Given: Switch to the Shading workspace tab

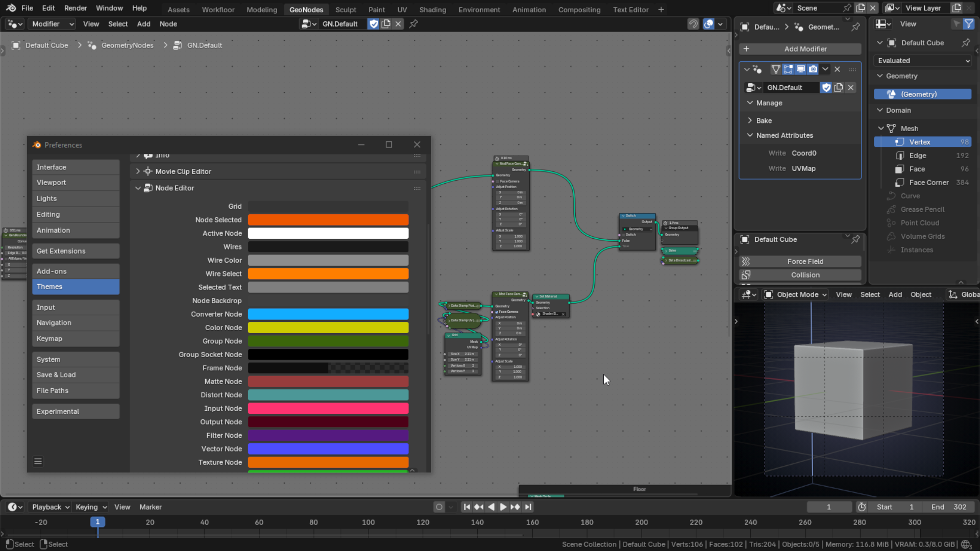Looking at the screenshot, I should click(432, 10).
